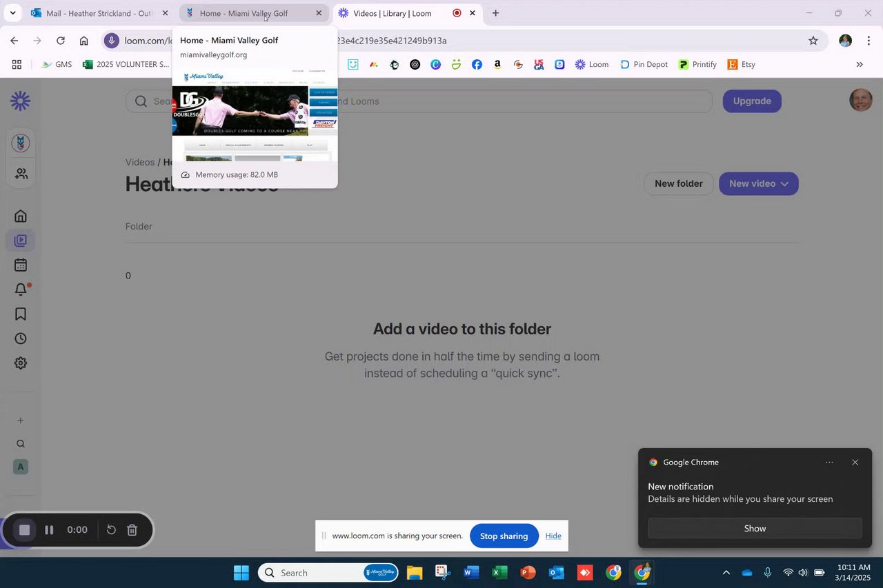Image resolution: width=883 pixels, height=588 pixels.
Task: Open the notification options ellipsis menu
Action: pos(829,463)
